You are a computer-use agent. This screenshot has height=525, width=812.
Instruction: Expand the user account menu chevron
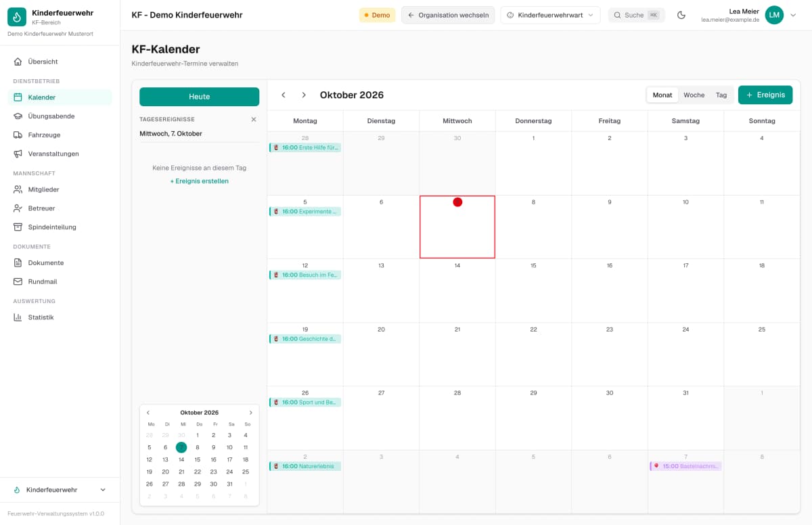click(x=793, y=15)
